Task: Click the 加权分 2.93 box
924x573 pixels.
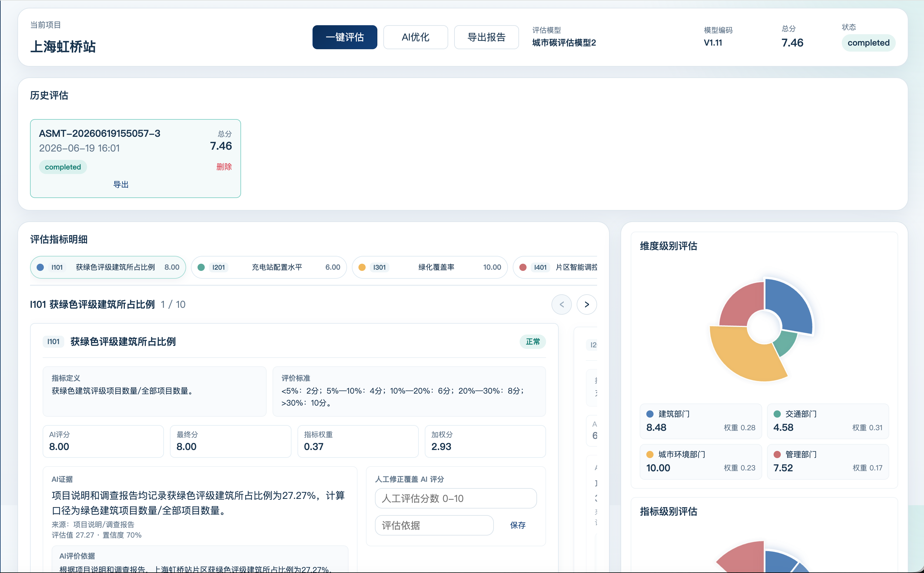Action: click(485, 442)
